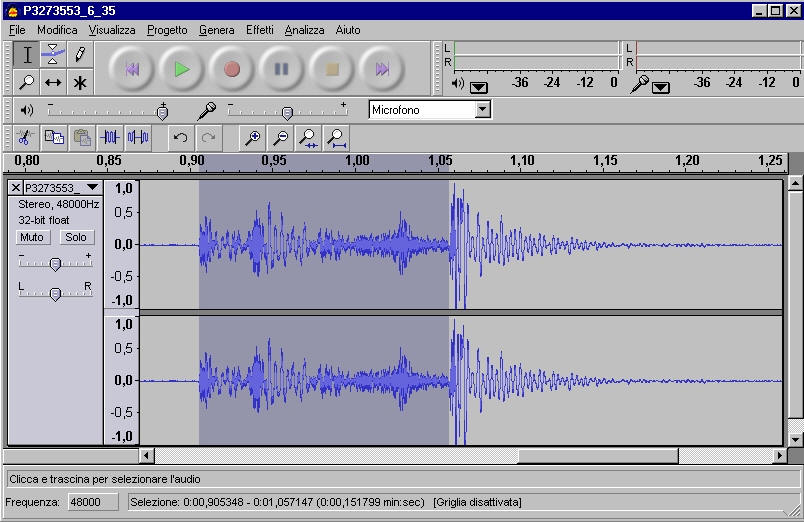The image size is (804, 522).
Task: Adjust the track gain slider
Action: click(x=55, y=263)
